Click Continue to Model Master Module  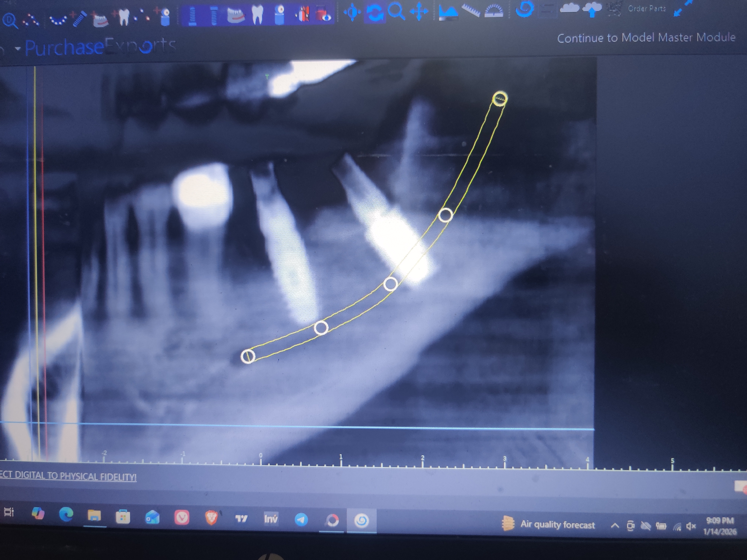[646, 38]
